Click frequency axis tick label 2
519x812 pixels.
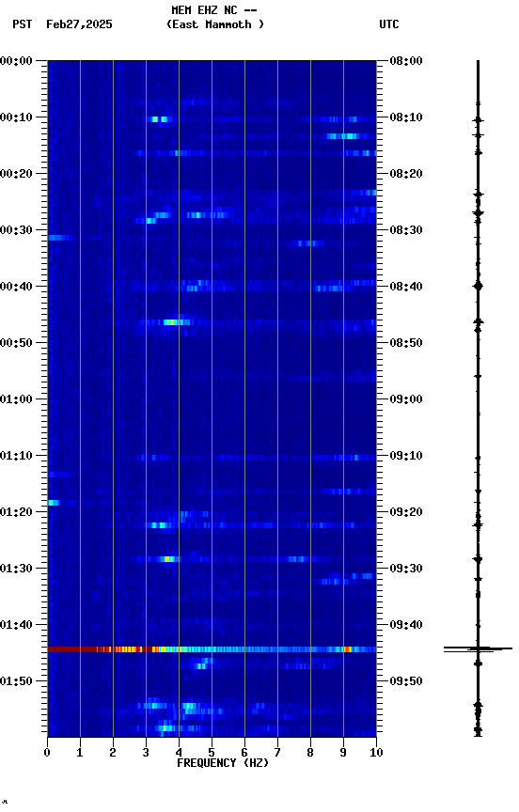click(113, 753)
